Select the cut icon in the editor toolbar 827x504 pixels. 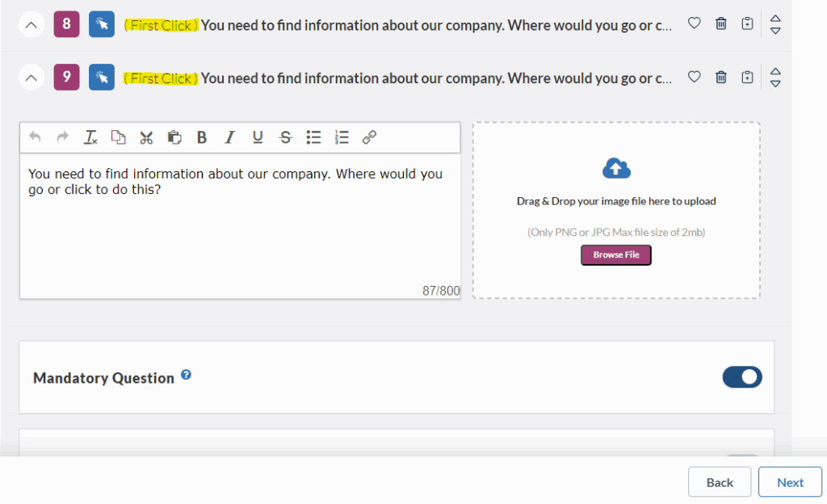tap(146, 136)
